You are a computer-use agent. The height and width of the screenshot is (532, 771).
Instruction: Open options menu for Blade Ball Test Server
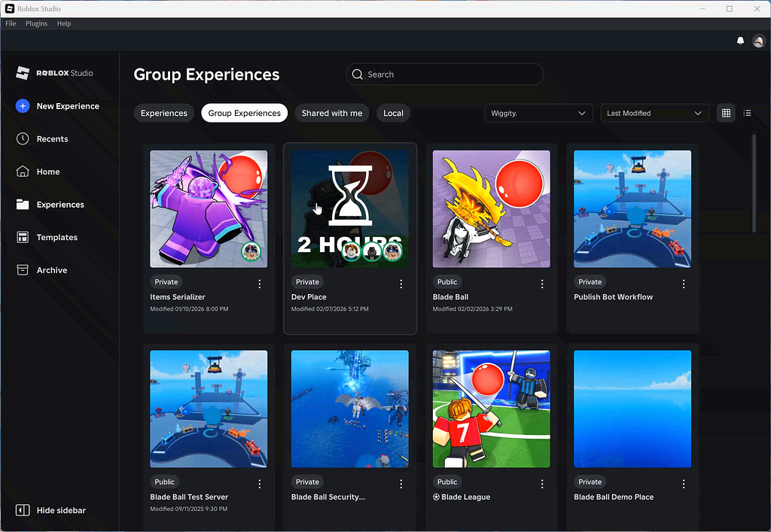point(260,484)
